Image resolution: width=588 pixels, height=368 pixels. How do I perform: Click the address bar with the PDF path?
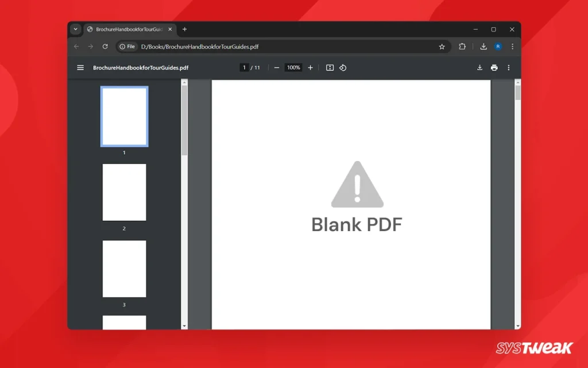click(x=283, y=47)
